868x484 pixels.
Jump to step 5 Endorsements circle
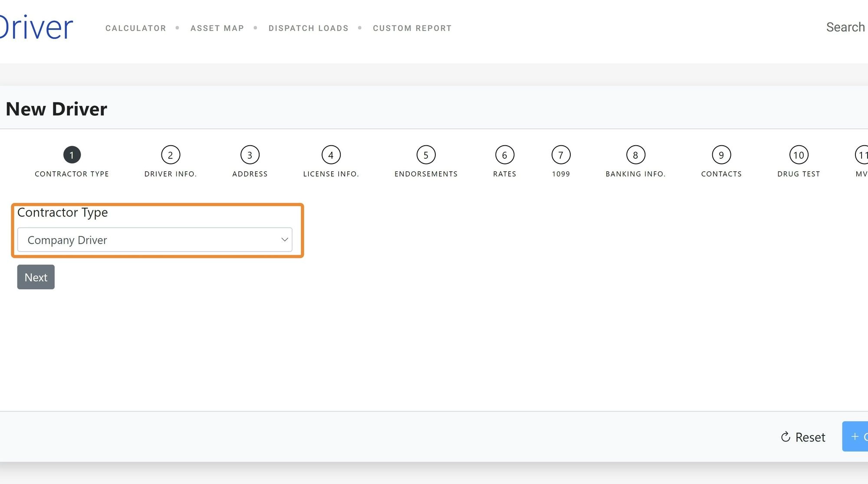(x=426, y=155)
